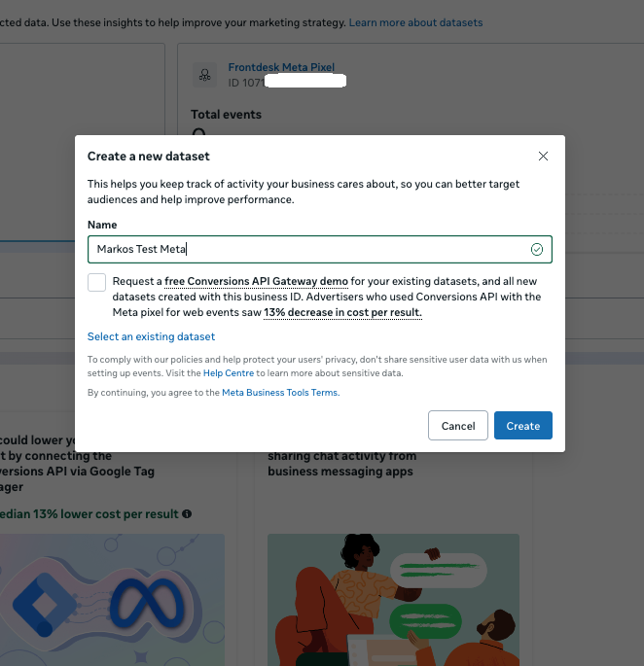Open the Help Centre link
This screenshot has width=644, height=666.
coord(229,373)
